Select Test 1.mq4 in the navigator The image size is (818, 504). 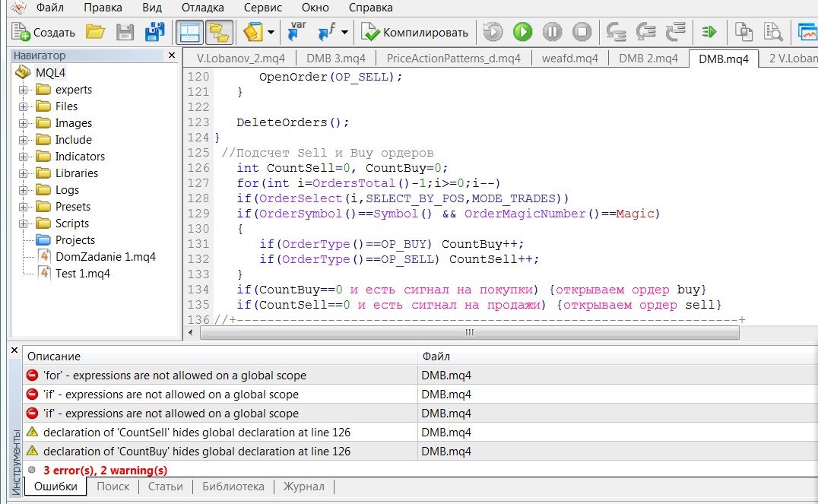coord(82,274)
